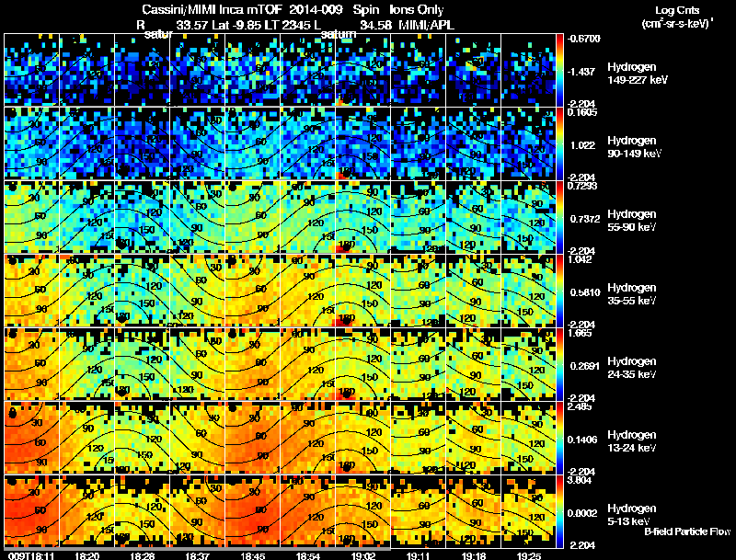
Task: Click the Hydrogen 149-227 keV label
Action: point(637,74)
